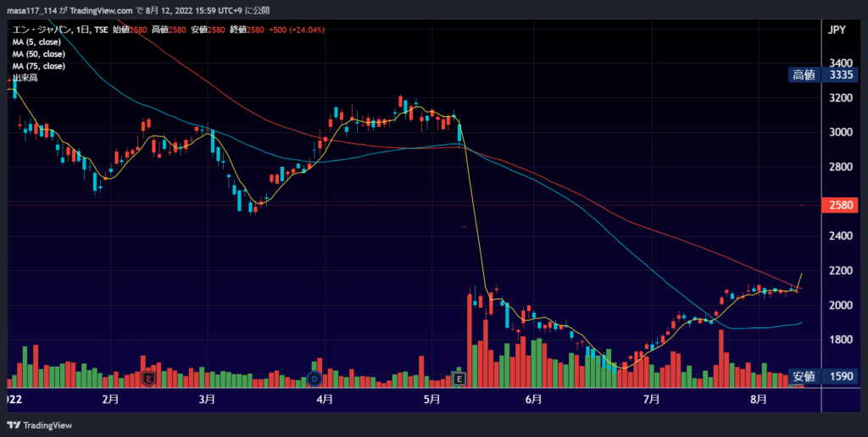Click the 3000 price axis label
868x437 pixels.
coord(841,132)
